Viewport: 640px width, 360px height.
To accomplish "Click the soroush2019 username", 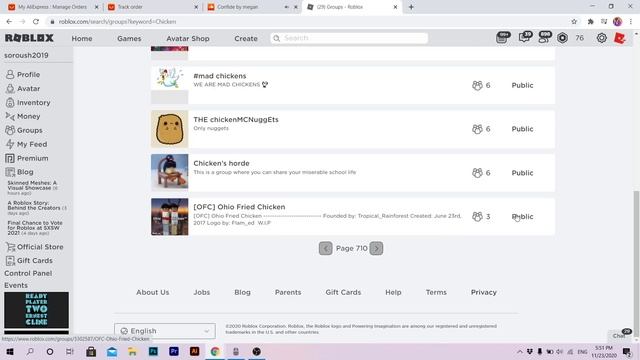I will (26, 55).
